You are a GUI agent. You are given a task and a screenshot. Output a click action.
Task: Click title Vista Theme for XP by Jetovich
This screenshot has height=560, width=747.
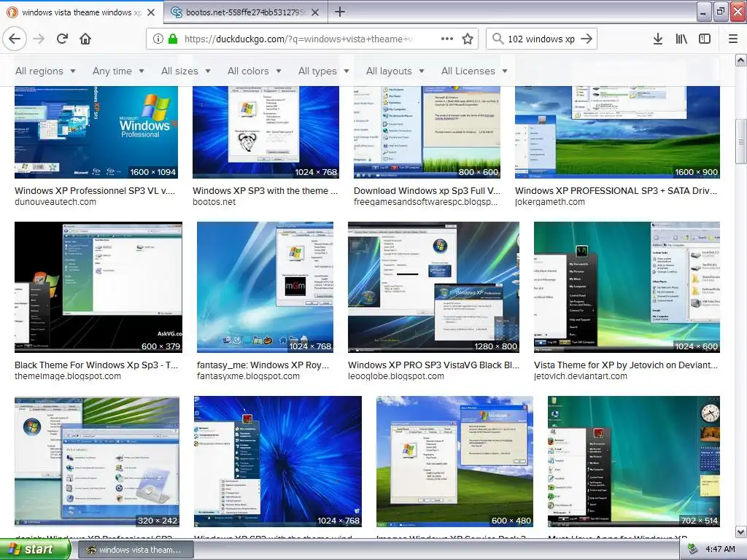tap(626, 365)
